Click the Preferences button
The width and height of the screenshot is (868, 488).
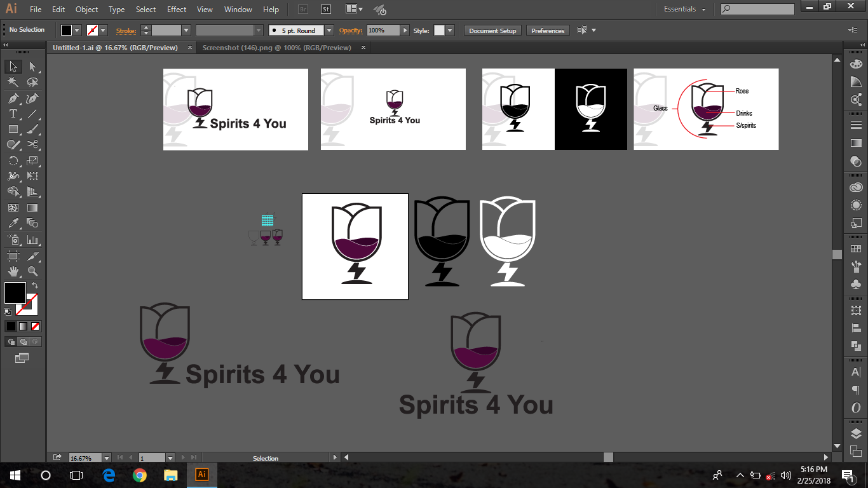pos(547,30)
